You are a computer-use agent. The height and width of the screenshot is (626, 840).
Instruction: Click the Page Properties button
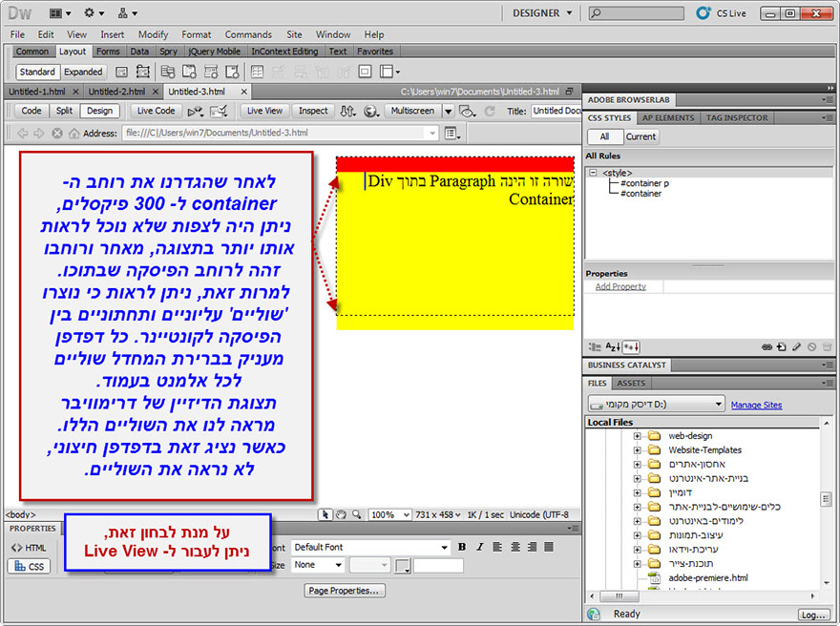pos(345,591)
